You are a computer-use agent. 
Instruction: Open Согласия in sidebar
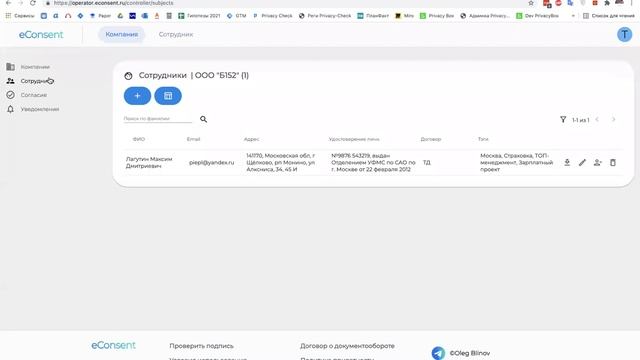[34, 95]
